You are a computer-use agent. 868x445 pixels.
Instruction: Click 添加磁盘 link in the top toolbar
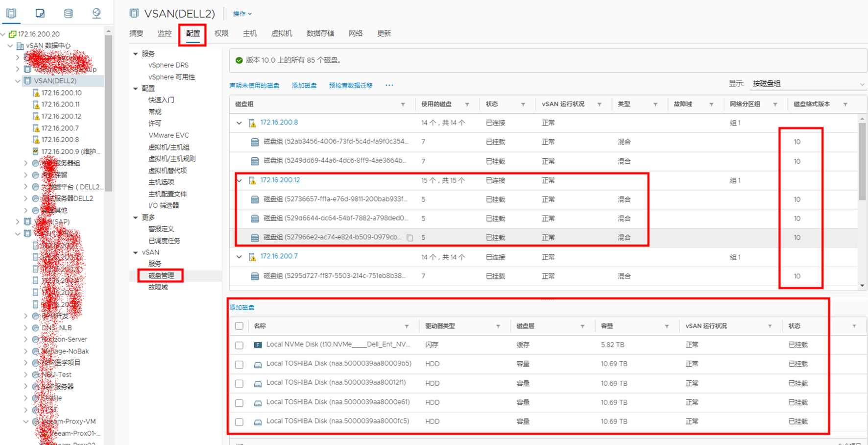pyautogui.click(x=304, y=85)
